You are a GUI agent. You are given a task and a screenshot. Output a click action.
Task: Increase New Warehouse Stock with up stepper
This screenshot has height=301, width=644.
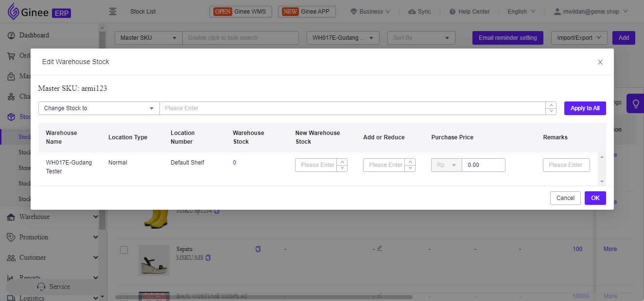[343, 162]
